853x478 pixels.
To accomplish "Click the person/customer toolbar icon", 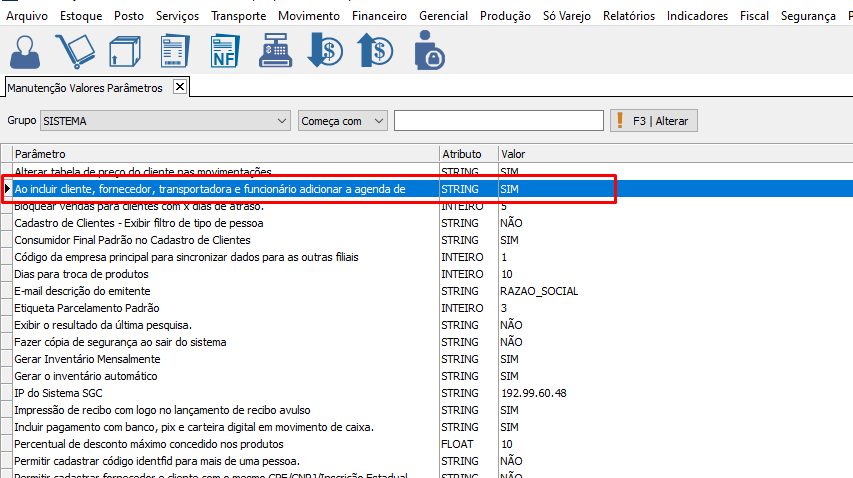I will coord(27,51).
